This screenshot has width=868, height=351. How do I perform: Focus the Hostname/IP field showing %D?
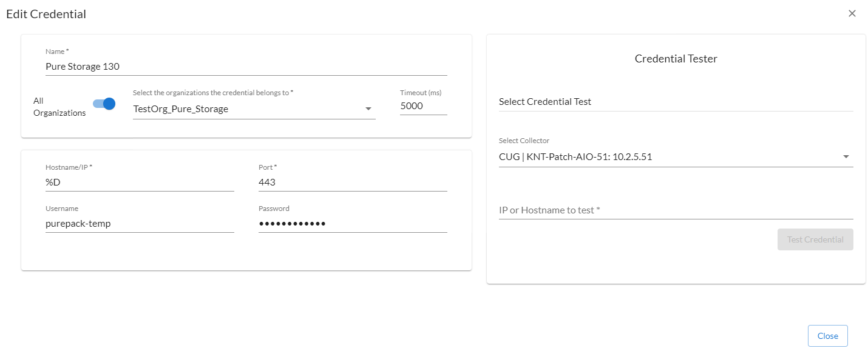tap(140, 182)
